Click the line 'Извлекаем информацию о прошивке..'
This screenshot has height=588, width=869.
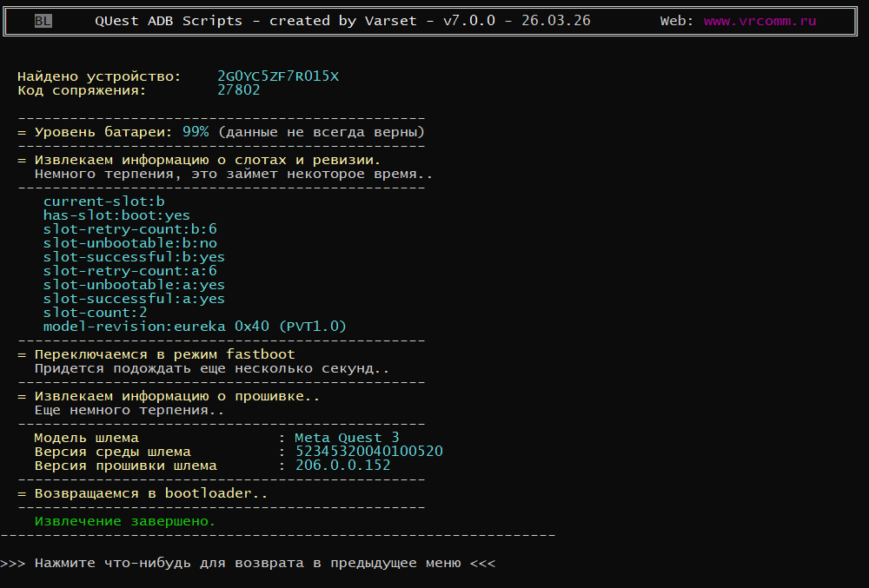176,396
